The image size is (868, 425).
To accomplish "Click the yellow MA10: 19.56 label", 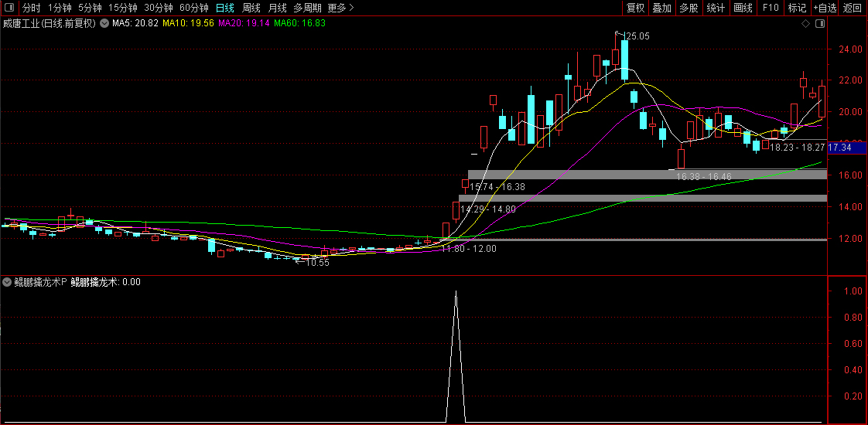I will pos(188,24).
